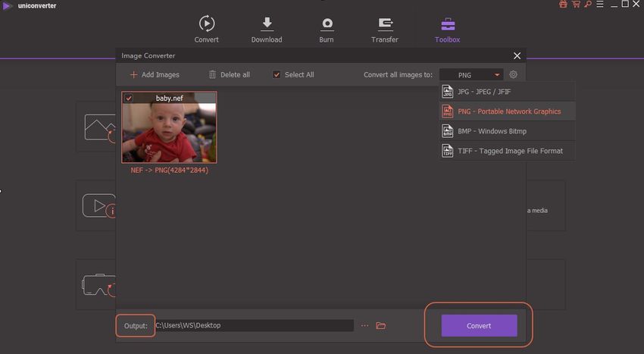This screenshot has width=644, height=354.
Task: Open the output folder icon
Action: tap(381, 325)
